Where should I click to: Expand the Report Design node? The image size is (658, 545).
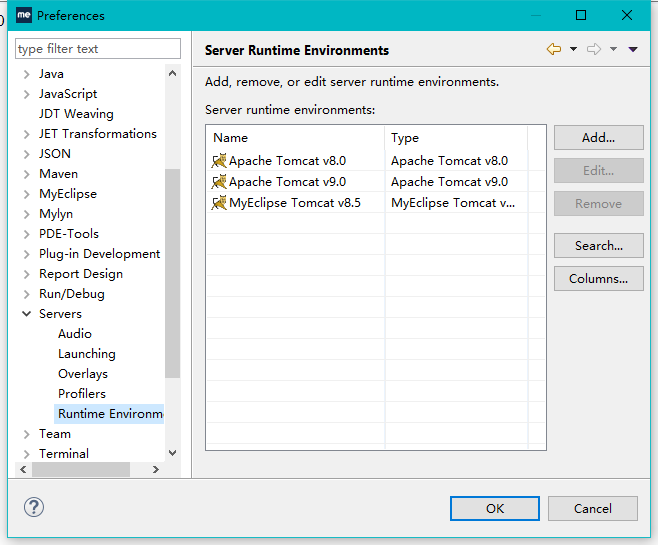pyautogui.click(x=26, y=274)
